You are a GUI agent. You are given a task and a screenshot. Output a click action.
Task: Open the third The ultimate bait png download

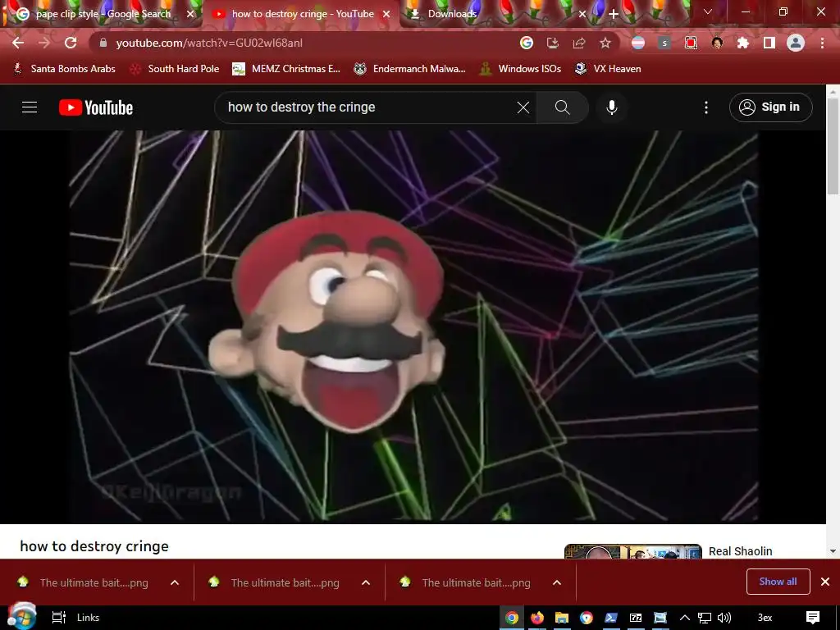[x=467, y=583]
